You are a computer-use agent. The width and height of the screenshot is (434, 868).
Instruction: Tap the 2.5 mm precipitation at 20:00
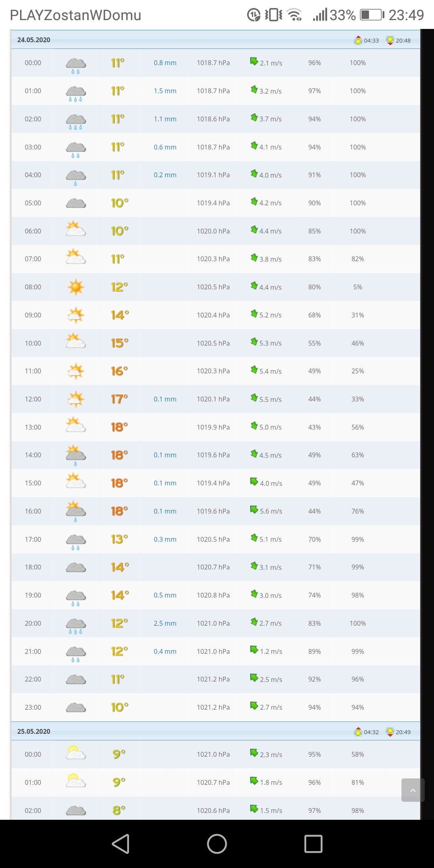tap(165, 623)
